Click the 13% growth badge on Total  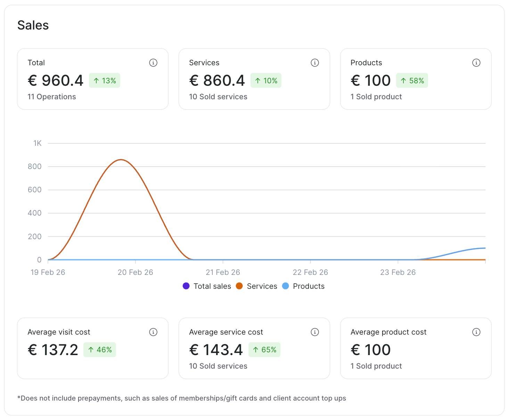[x=105, y=81]
